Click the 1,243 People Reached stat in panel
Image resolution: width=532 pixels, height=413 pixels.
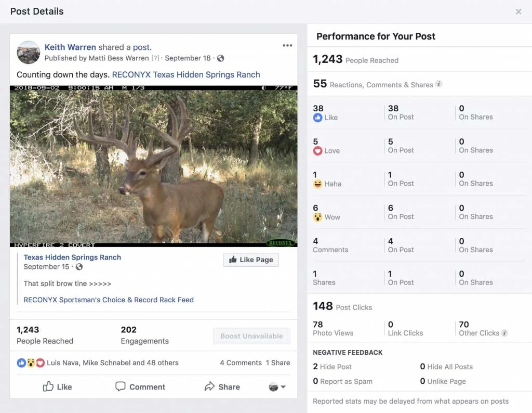355,59
